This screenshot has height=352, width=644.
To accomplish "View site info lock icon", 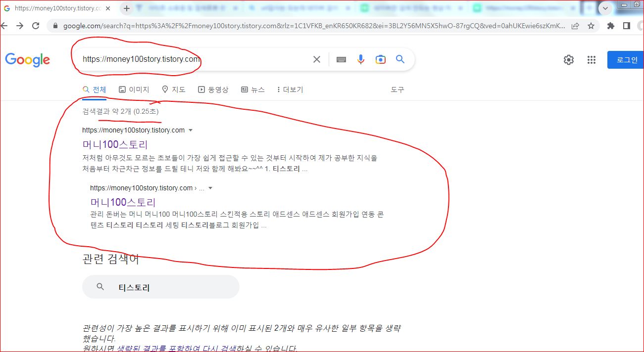I will [x=55, y=26].
